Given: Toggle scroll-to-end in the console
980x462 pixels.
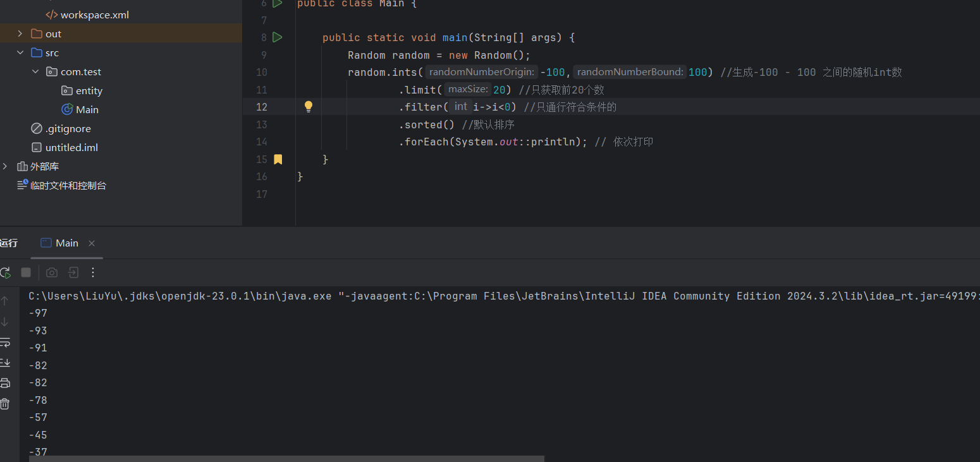Looking at the screenshot, I should coord(6,362).
